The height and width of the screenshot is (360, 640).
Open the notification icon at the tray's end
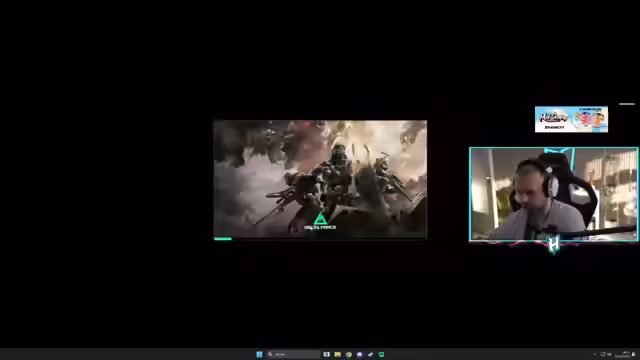pos(633,354)
